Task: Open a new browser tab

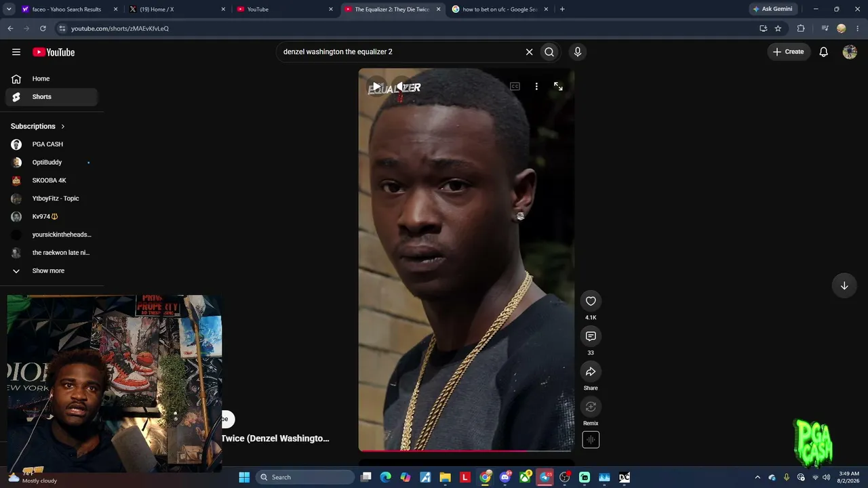Action: click(562, 9)
